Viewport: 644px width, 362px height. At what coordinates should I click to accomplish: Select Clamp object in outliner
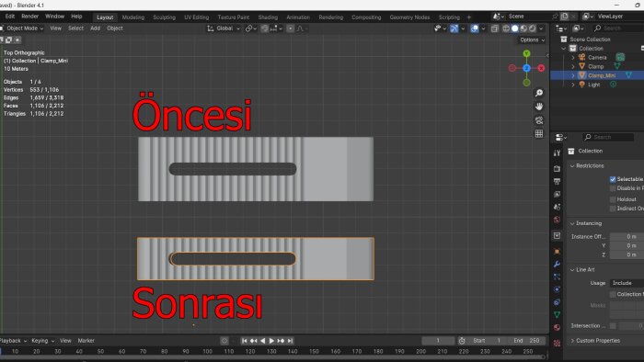point(595,66)
